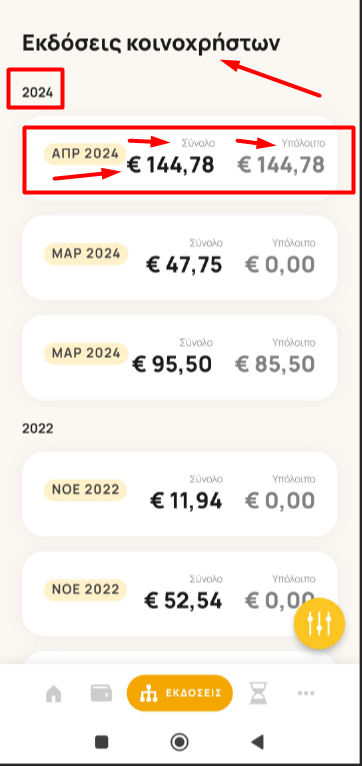Tap the Εκδόσεις κοινοχρήστων page title
Image resolution: width=362 pixels, height=766 pixels.
151,44
